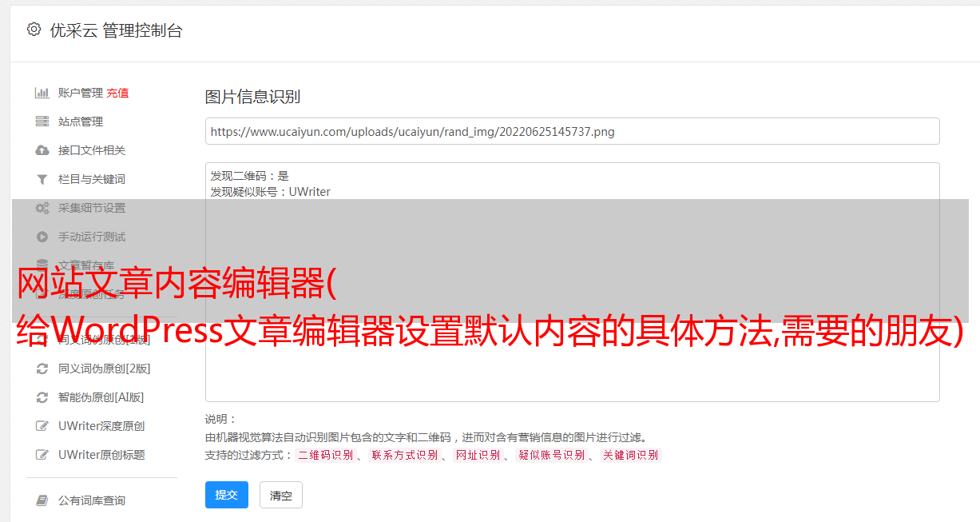Open 采集细节设置 menu entry
Screen dimensions: 980x522
[x=92, y=208]
